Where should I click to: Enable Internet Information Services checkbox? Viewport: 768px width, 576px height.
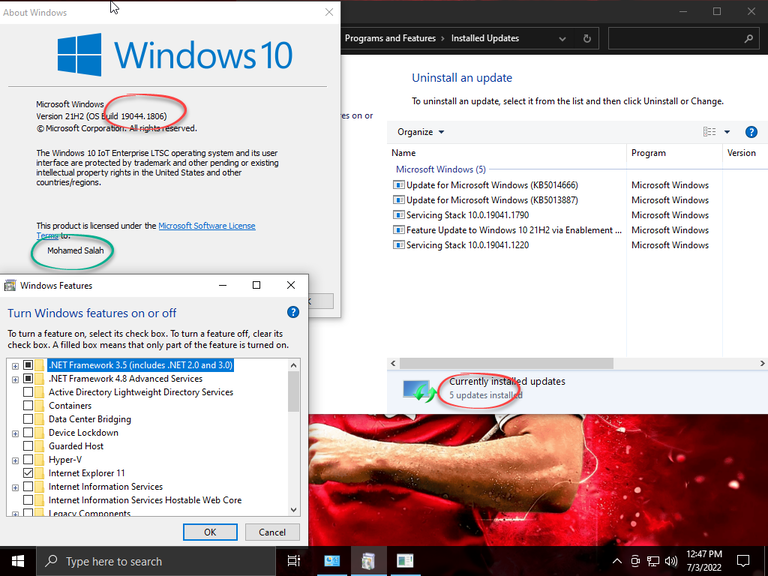point(28,486)
